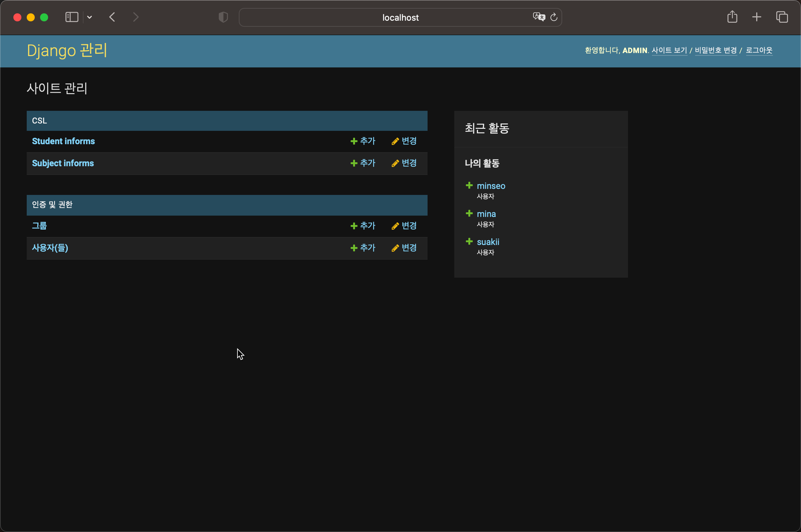Click the Safari sidebar toggle icon
The width and height of the screenshot is (801, 532).
click(x=71, y=17)
